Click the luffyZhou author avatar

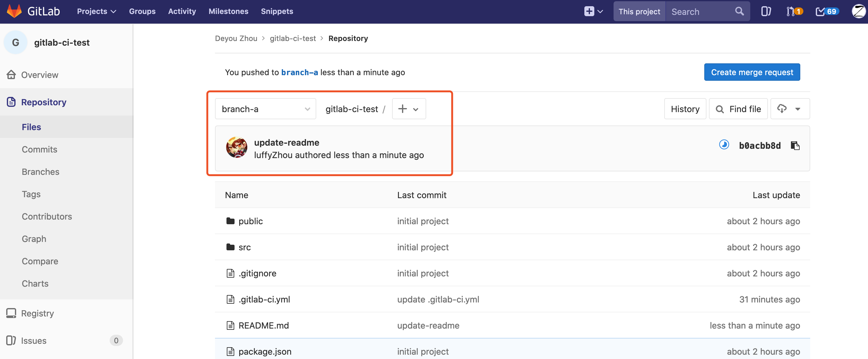pyautogui.click(x=236, y=148)
